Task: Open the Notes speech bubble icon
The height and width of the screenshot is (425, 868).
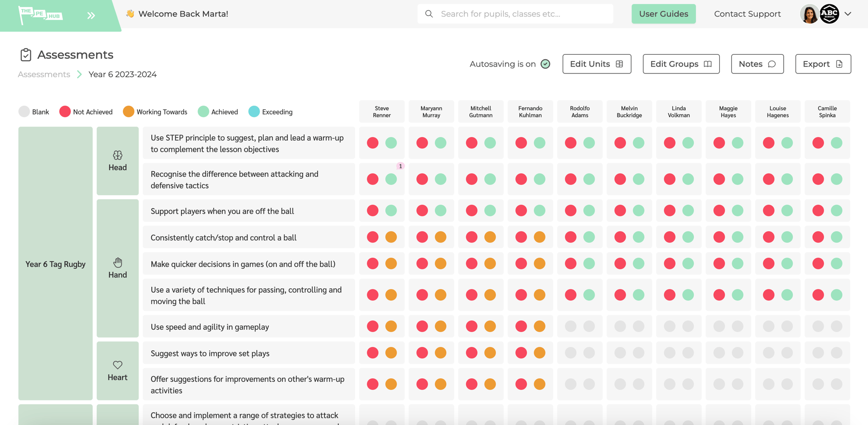Action: pyautogui.click(x=771, y=64)
